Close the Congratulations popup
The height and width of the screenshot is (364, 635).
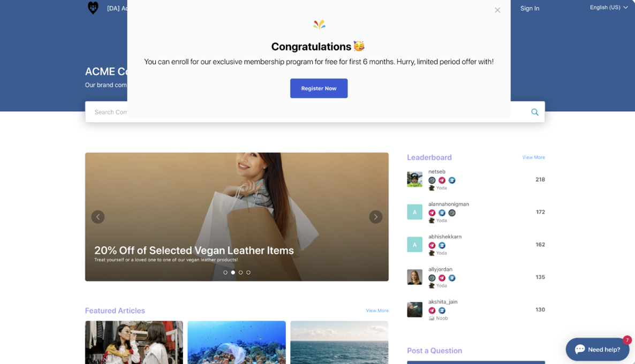pos(497,10)
